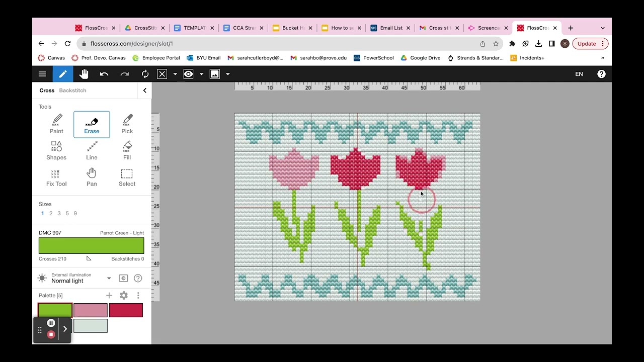The height and width of the screenshot is (362, 644).
Task: Select the Paint tool
Action: pos(56,124)
